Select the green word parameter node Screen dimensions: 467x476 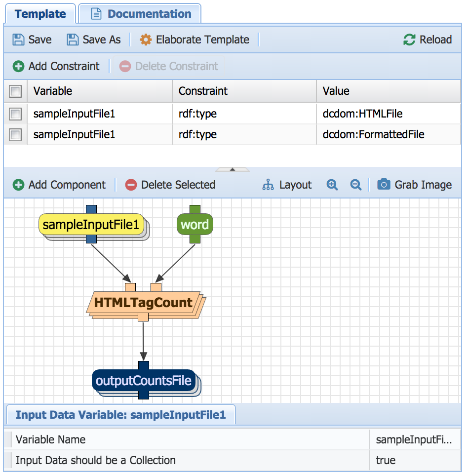point(195,225)
